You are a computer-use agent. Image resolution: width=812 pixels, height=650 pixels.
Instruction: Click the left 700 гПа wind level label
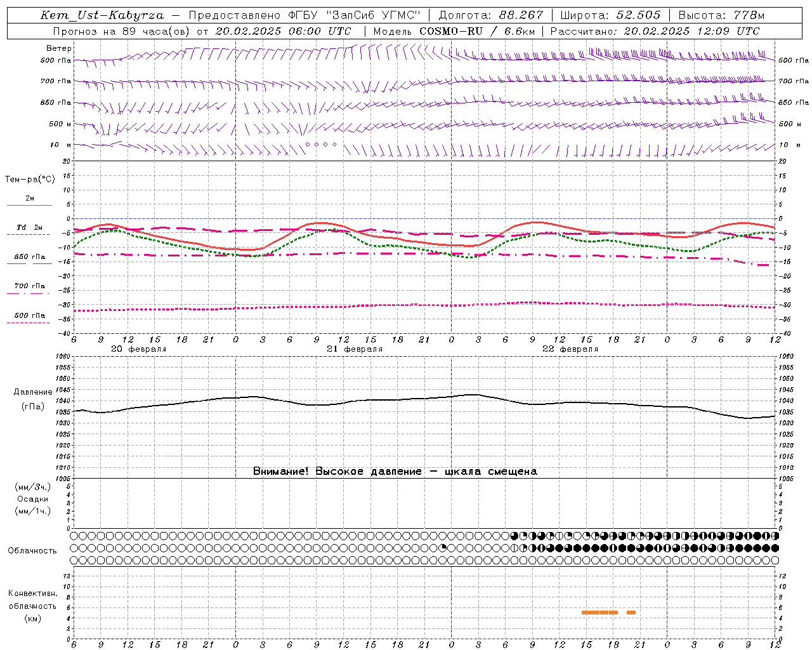(x=56, y=81)
